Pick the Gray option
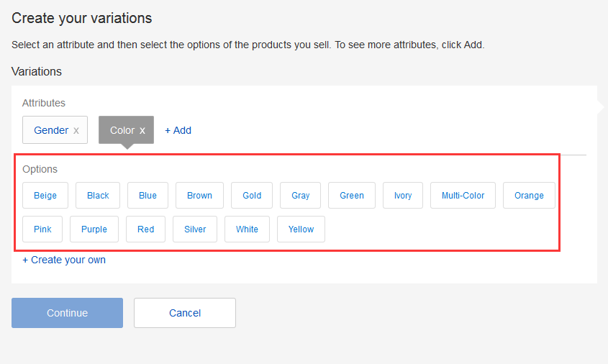This screenshot has width=608, height=364. click(300, 195)
